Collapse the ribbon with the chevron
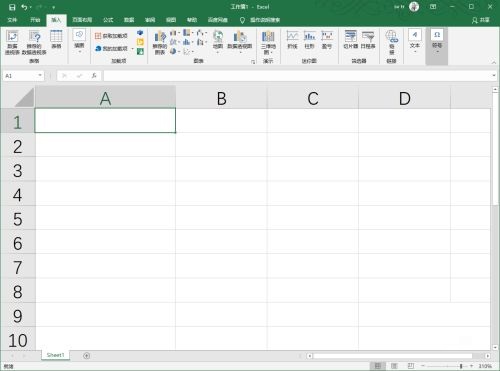500x371 pixels. tap(494, 62)
